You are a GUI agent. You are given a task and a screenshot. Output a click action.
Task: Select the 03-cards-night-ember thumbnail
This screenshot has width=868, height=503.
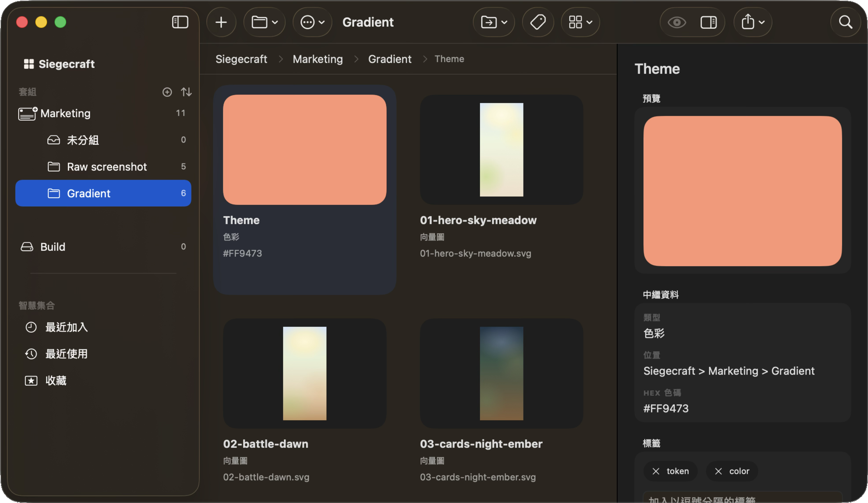pyautogui.click(x=501, y=373)
